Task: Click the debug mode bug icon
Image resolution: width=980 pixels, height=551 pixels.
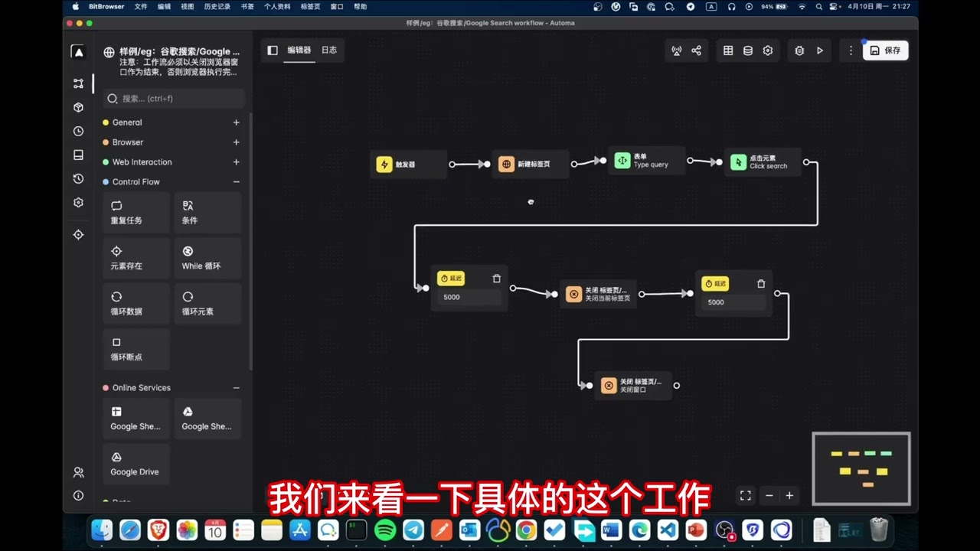Action: 799,51
